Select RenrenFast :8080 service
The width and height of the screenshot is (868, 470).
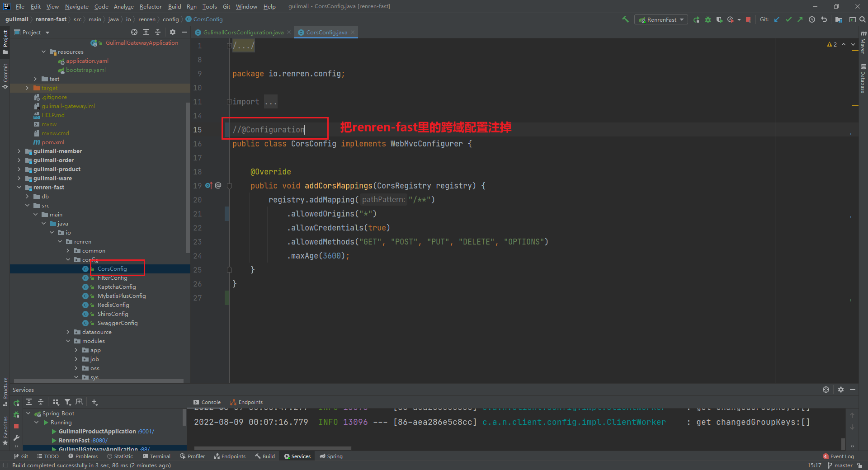click(x=83, y=440)
